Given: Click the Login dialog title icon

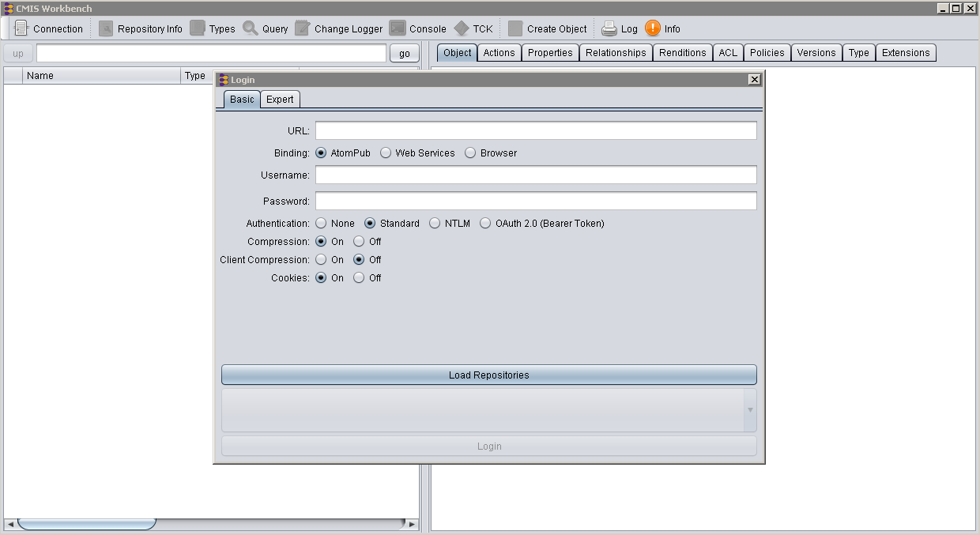Looking at the screenshot, I should pos(224,80).
